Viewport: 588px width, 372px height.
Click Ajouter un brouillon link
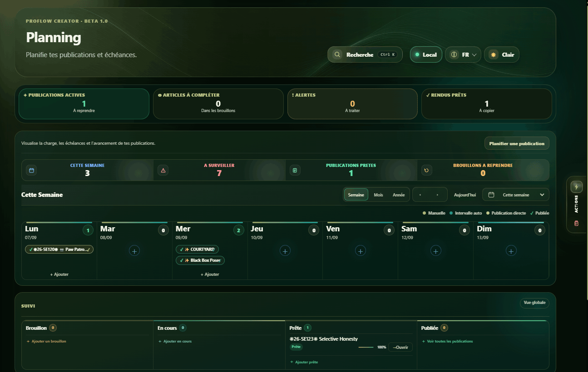click(46, 341)
